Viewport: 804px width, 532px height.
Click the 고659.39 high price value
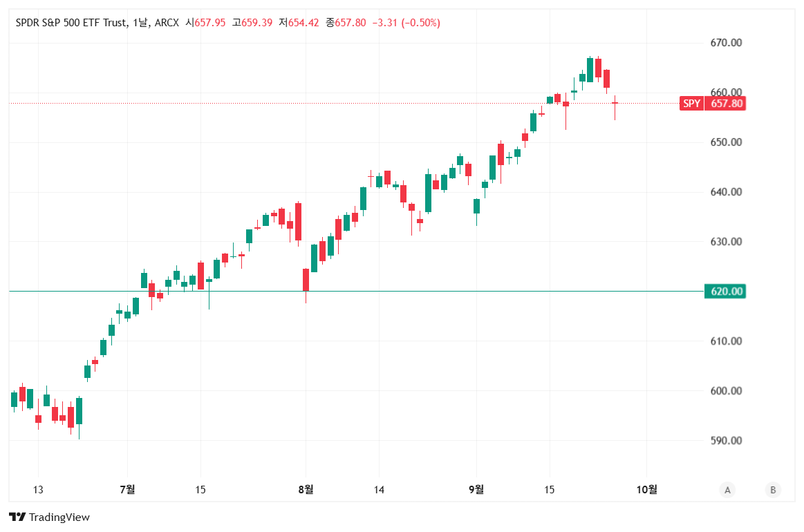pyautogui.click(x=253, y=23)
